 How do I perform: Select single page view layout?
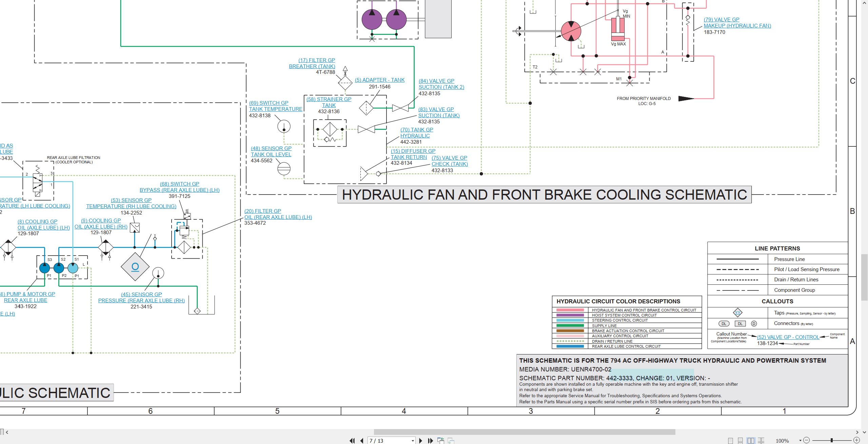coord(730,441)
